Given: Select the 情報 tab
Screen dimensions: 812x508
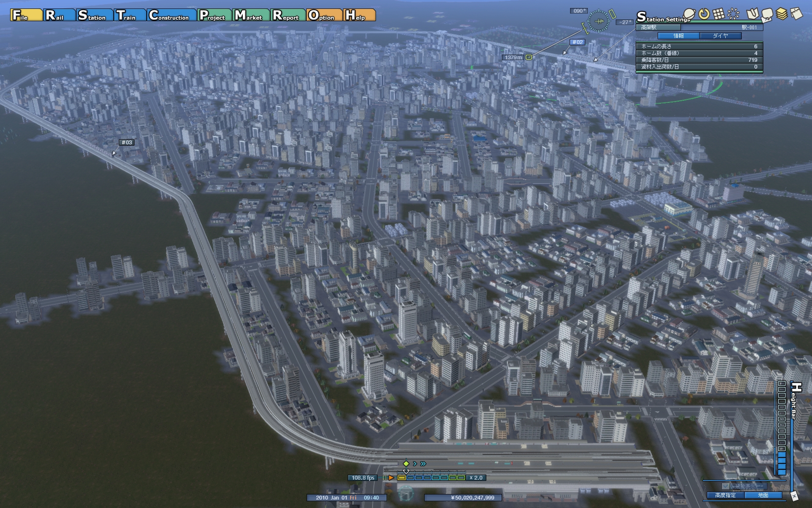Looking at the screenshot, I should tap(678, 36).
